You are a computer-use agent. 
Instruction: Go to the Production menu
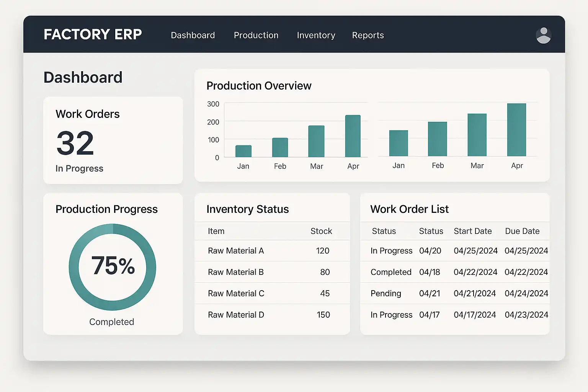click(256, 35)
